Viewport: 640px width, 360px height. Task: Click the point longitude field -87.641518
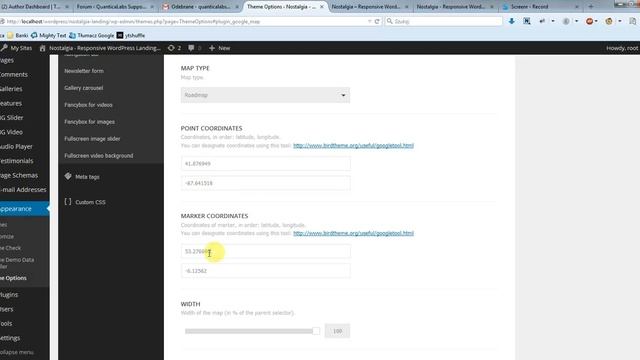click(x=265, y=183)
